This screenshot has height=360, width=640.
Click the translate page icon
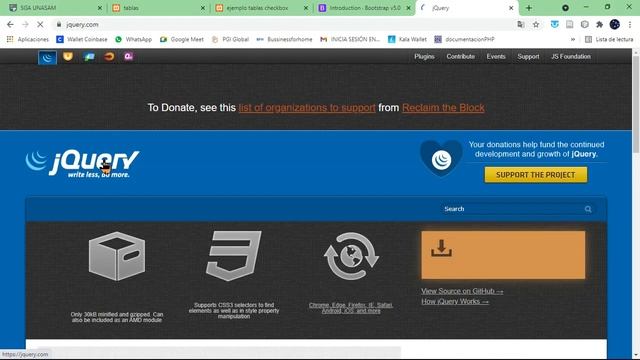[521, 24]
